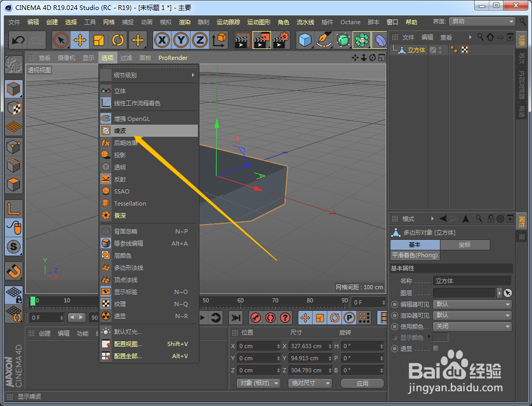Select Model mode cube icon
Viewport: 532px width, 406px height.
pyautogui.click(x=14, y=89)
